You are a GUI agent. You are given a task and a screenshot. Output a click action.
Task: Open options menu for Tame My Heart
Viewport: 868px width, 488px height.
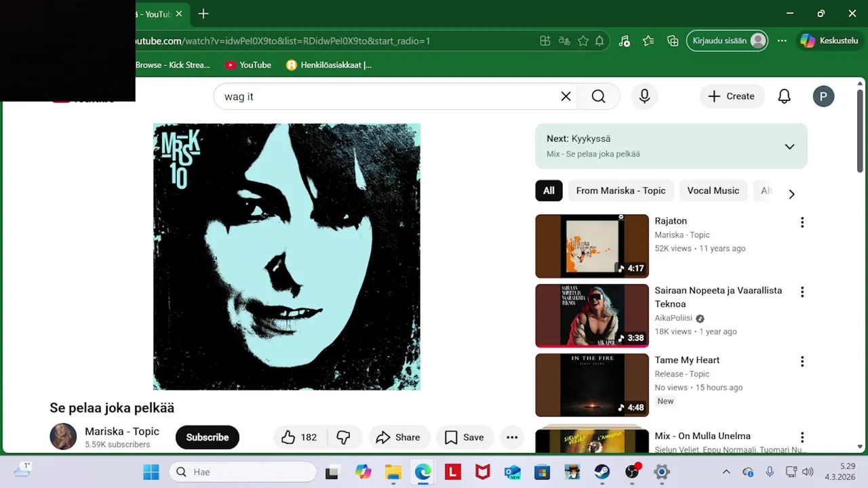802,361
